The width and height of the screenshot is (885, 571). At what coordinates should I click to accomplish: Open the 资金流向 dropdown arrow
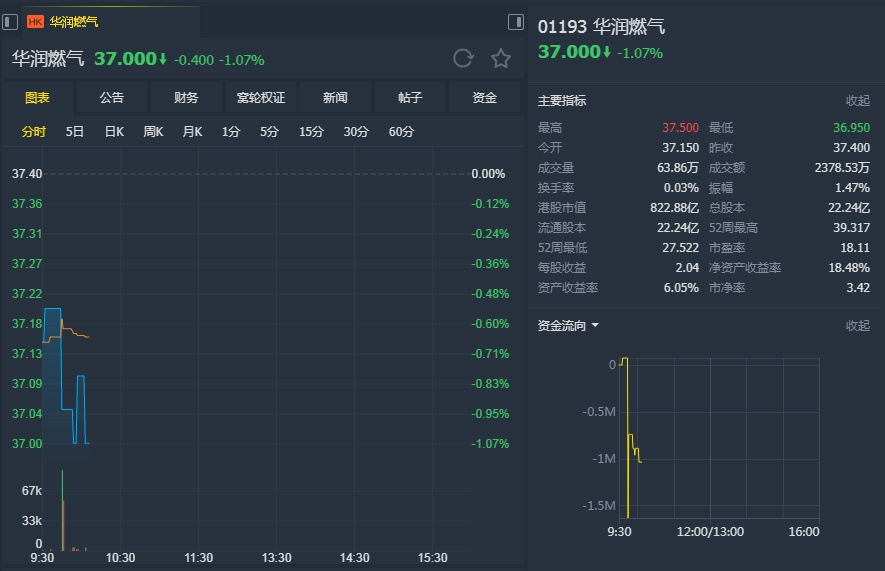[x=595, y=326]
